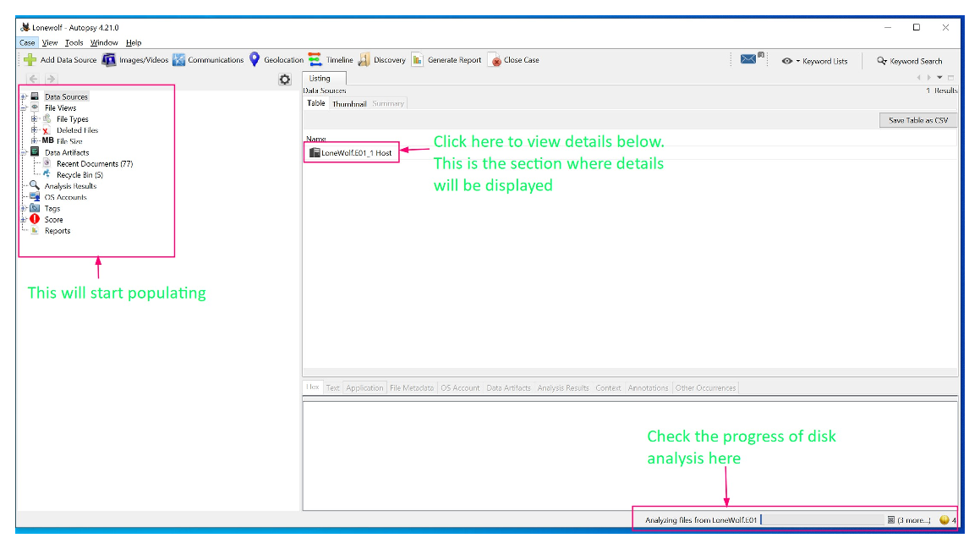Select the Text content tab
Viewport: 980px width, 549px height.
(332, 387)
